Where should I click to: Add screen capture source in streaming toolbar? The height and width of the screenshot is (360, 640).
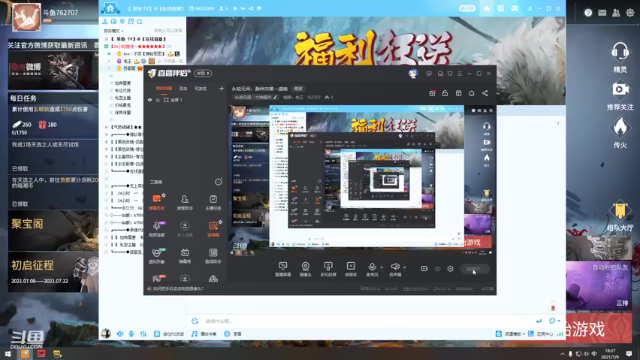point(282,269)
